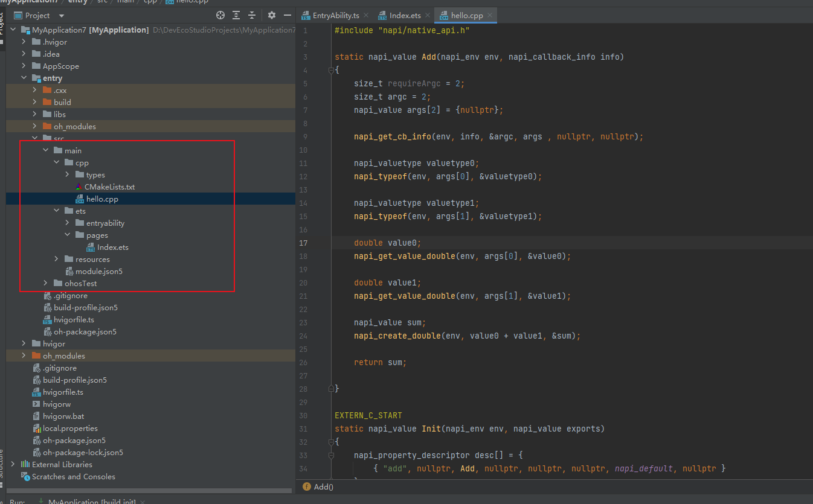
Task: Click the fold toggle beside the Add function
Action: 330,71
